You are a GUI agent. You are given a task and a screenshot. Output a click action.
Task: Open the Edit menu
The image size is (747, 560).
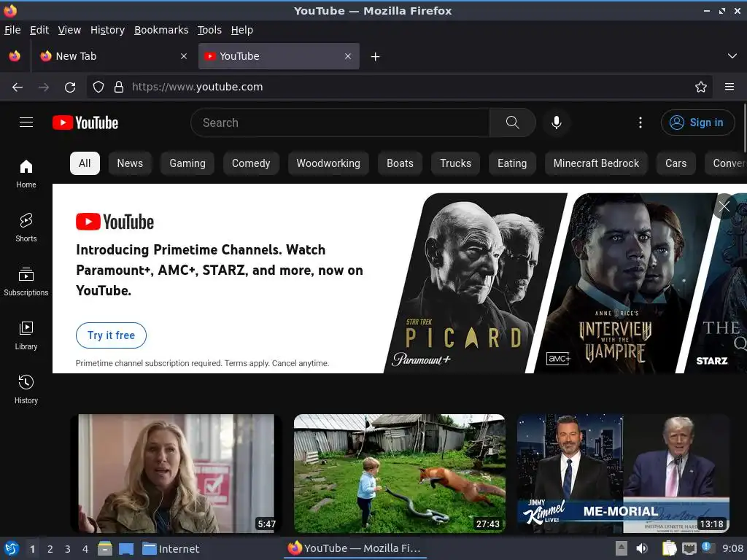pos(39,30)
